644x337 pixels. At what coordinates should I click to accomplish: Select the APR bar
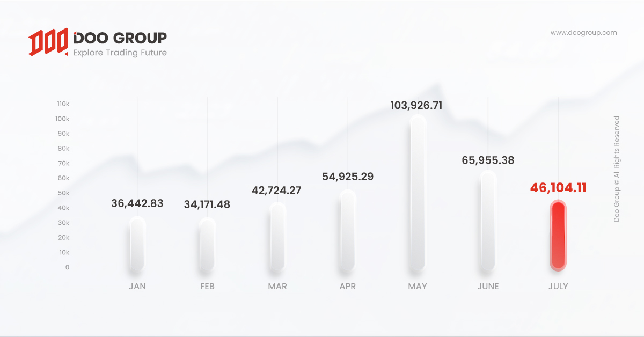pyautogui.click(x=348, y=230)
